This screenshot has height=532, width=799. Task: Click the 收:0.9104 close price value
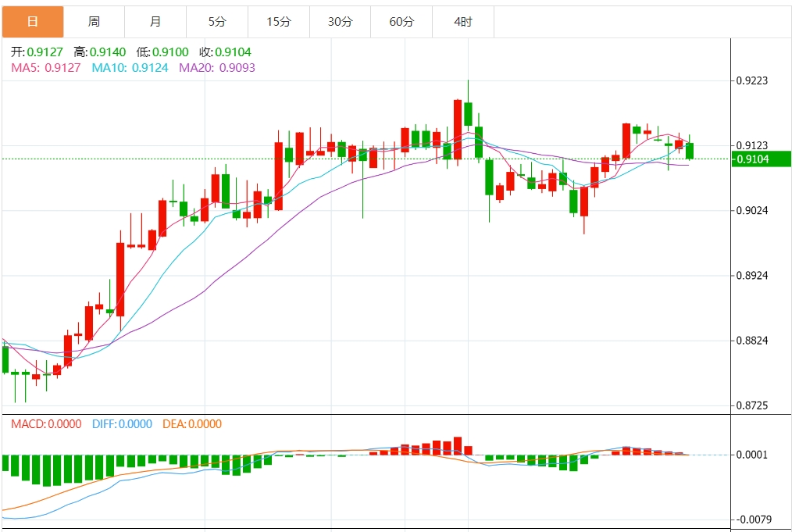tap(225, 52)
